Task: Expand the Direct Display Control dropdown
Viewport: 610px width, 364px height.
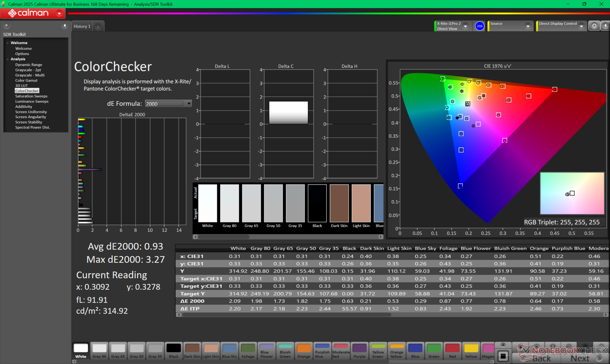Action: 581,26
